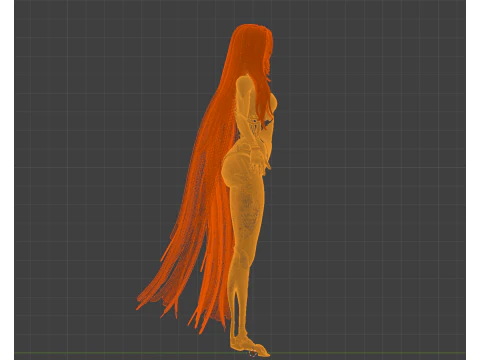
Task: Click the 3D cursor at the feet
Action: [x=253, y=353]
